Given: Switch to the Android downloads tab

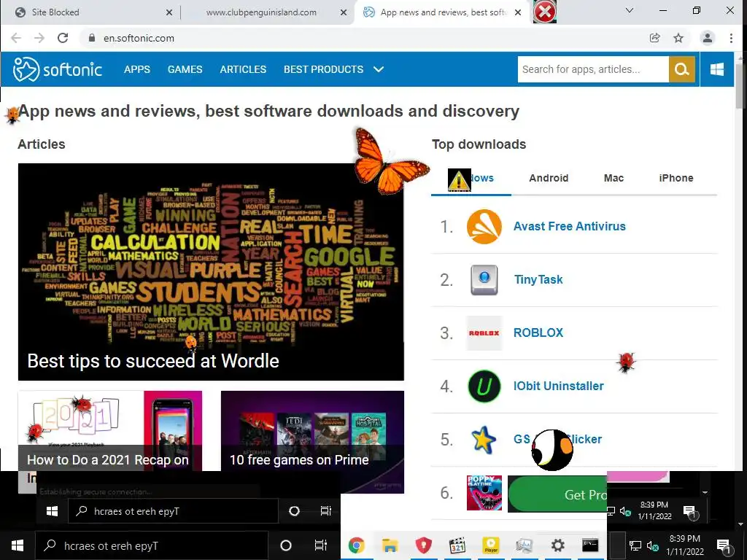Looking at the screenshot, I should (549, 178).
